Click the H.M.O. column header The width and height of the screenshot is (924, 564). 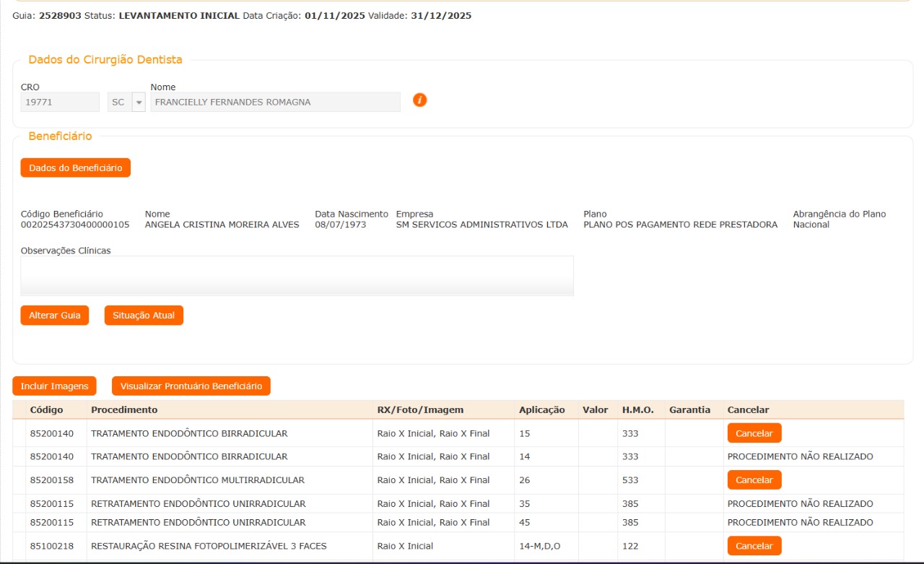(x=637, y=409)
